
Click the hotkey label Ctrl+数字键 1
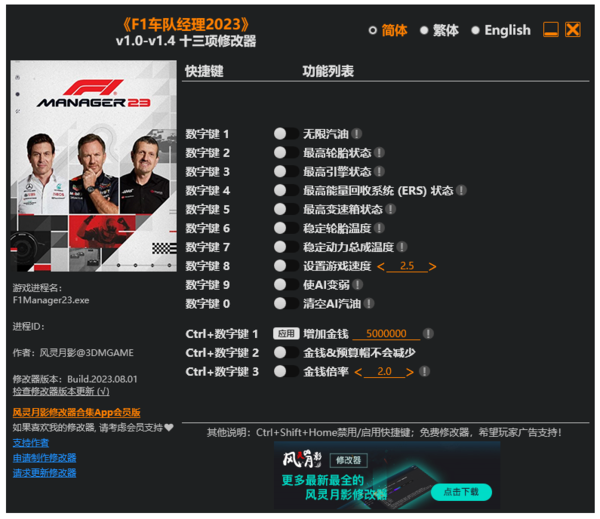[x=222, y=334]
